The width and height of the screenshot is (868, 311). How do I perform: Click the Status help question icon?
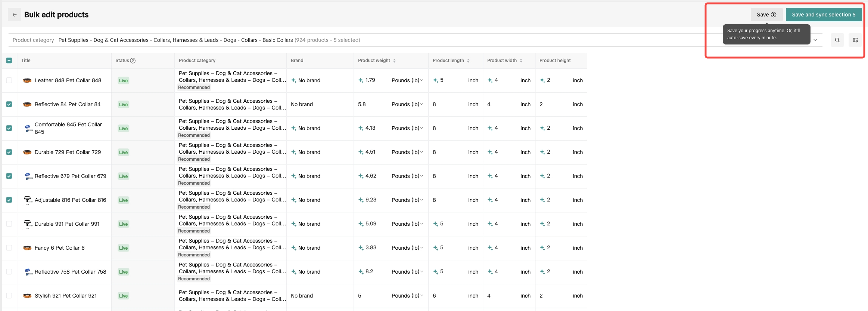pyautogui.click(x=133, y=61)
